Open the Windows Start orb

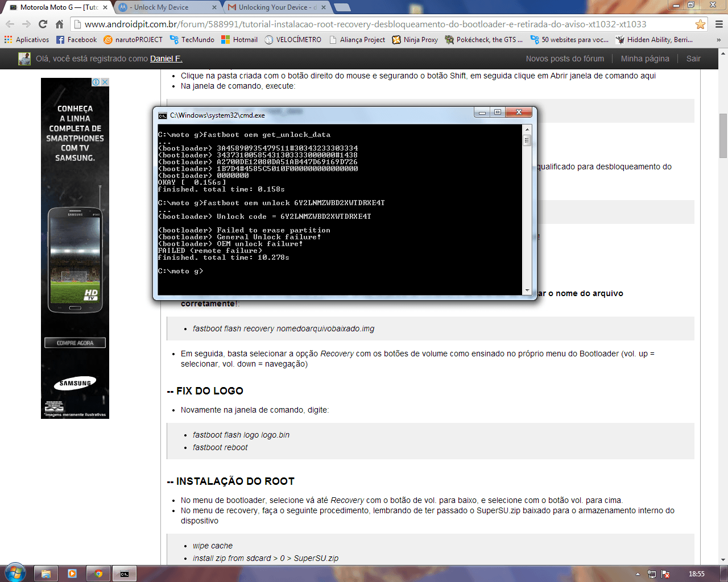click(15, 573)
